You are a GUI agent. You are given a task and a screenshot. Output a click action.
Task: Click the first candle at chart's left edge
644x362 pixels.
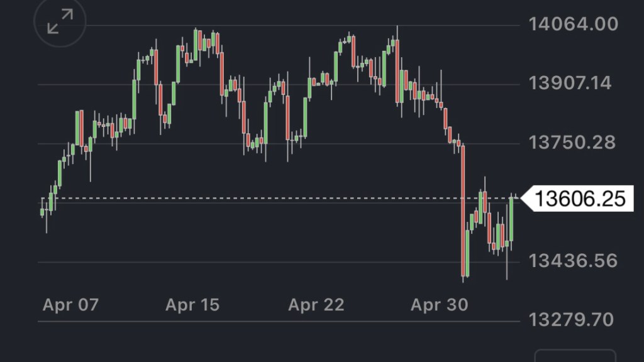coord(42,212)
